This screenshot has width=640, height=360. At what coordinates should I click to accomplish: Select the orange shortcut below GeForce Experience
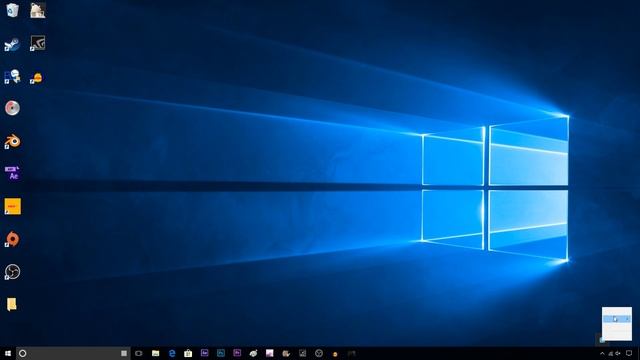[x=36, y=78]
